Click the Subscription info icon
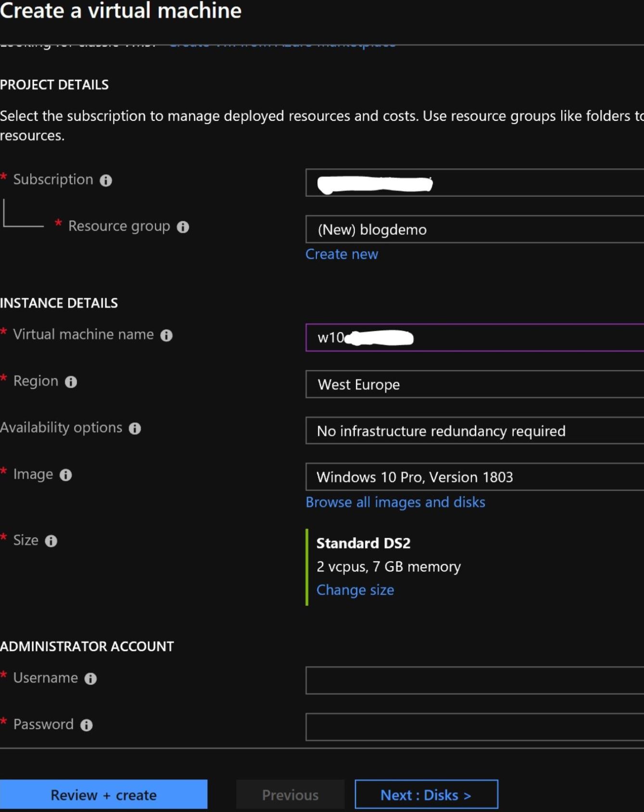This screenshot has height=812, width=644. pyautogui.click(x=106, y=180)
